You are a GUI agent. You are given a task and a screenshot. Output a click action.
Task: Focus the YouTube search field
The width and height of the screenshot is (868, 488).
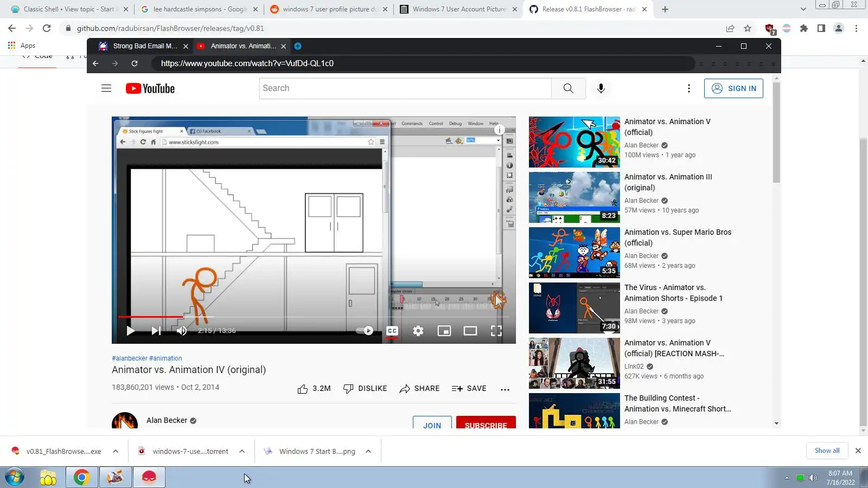point(405,88)
